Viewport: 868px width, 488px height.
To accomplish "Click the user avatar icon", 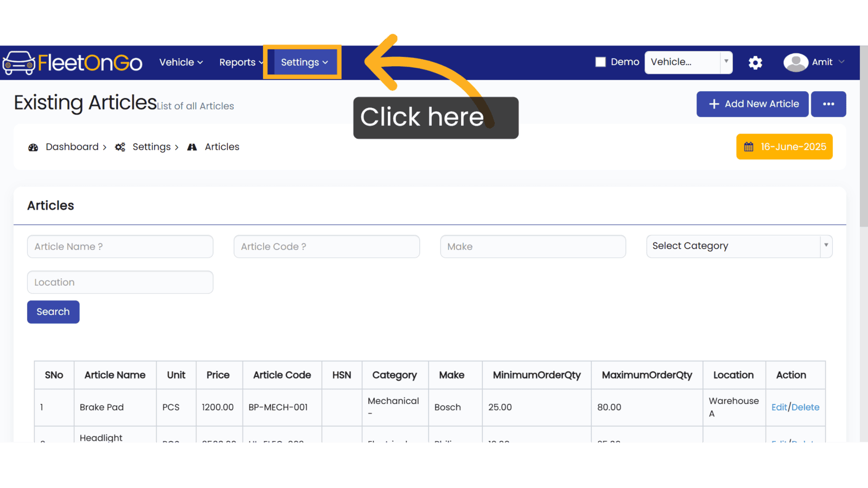I will [796, 62].
